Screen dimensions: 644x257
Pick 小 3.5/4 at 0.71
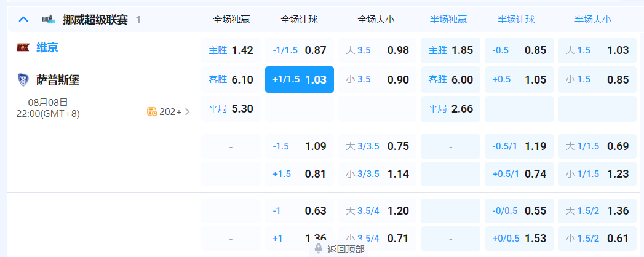pyautogui.click(x=378, y=239)
